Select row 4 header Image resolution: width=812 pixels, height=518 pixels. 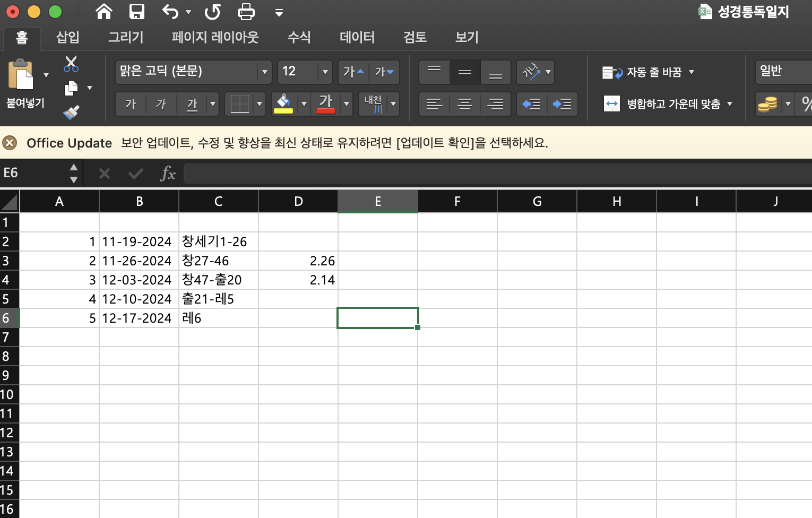click(10, 280)
